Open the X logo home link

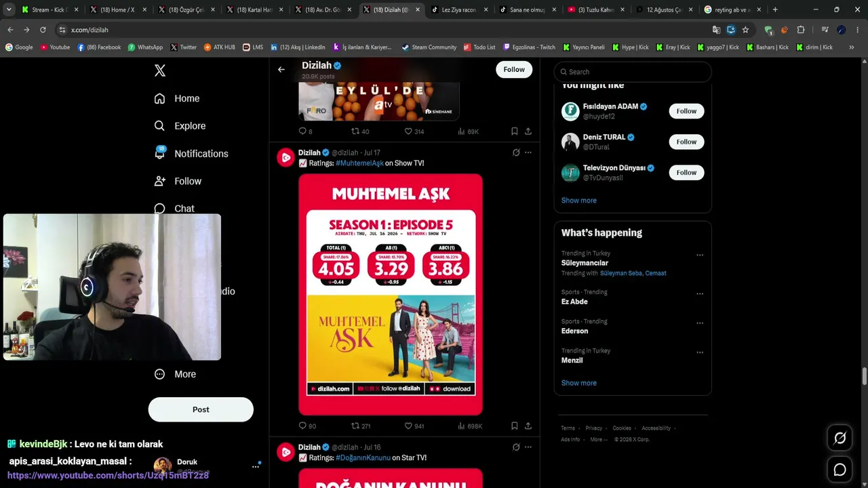coord(160,70)
